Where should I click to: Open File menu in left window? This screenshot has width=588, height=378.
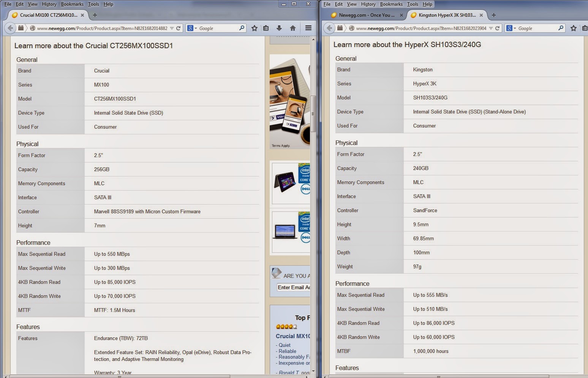click(x=8, y=4)
